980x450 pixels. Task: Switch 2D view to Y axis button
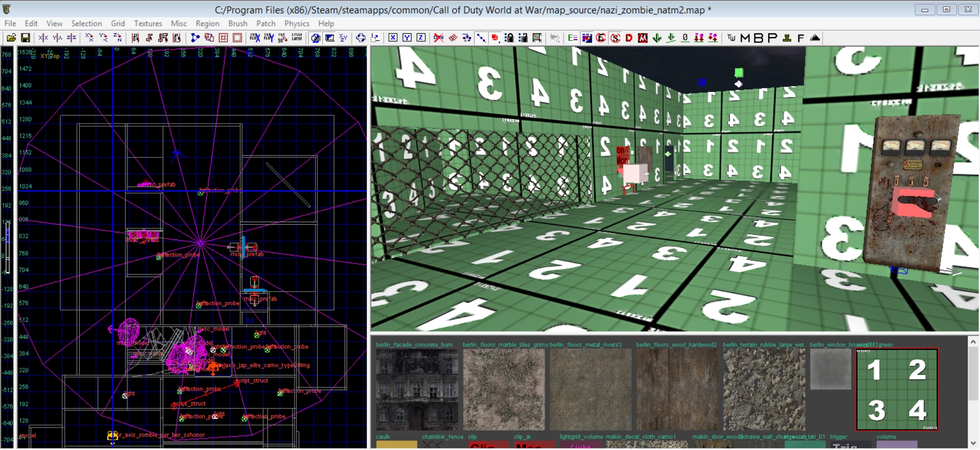407,38
